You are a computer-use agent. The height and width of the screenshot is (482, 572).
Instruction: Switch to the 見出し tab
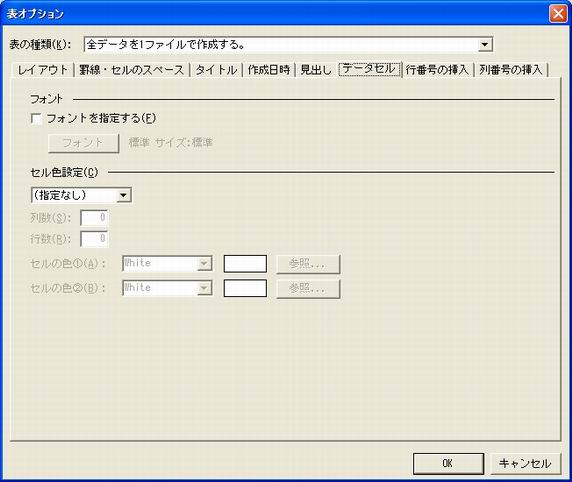316,70
